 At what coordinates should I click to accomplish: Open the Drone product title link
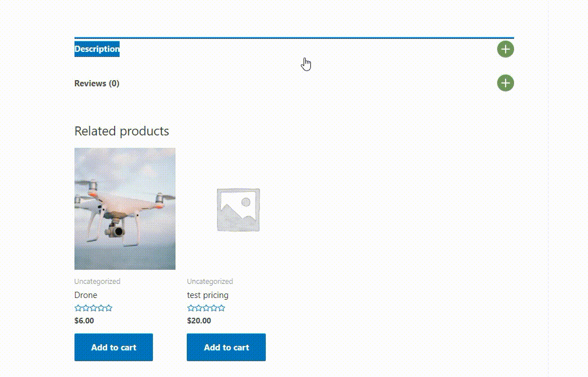point(86,295)
